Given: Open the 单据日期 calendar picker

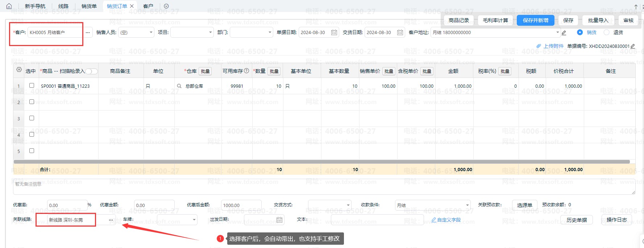Looking at the screenshot, I should [334, 33].
